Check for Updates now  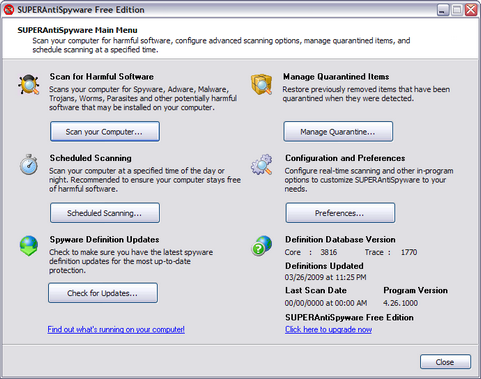pos(103,293)
